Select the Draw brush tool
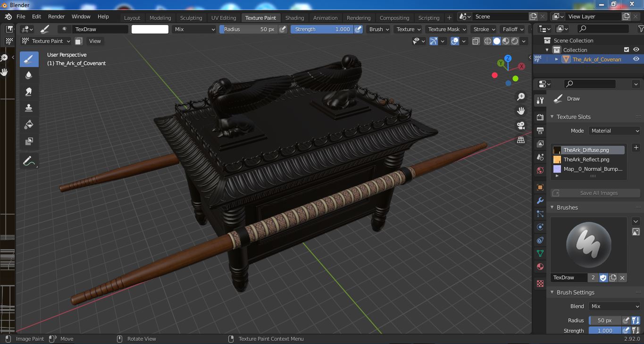Viewport: 644px width, 344px height. click(29, 59)
